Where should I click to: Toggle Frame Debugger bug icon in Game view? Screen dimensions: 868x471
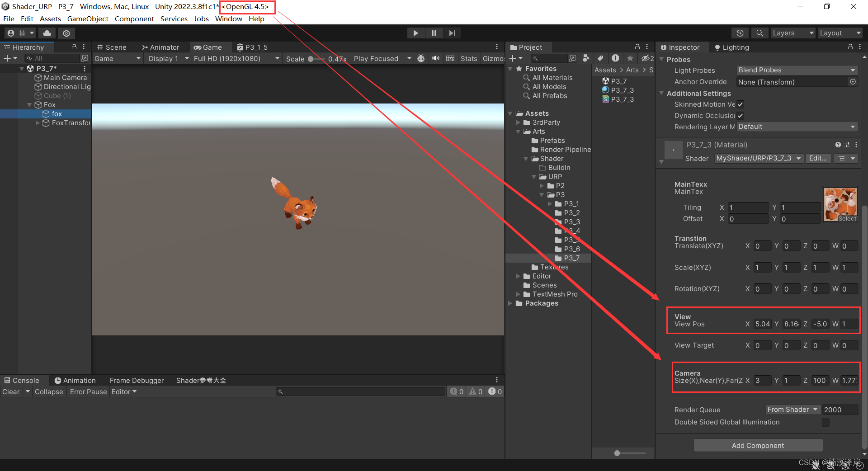421,58
